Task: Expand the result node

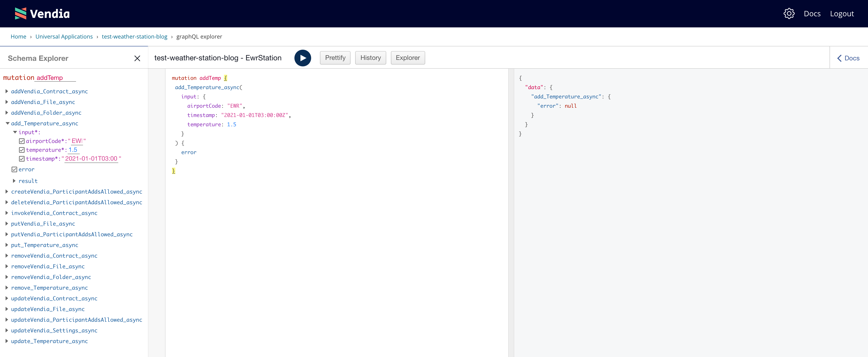Action: point(14,181)
